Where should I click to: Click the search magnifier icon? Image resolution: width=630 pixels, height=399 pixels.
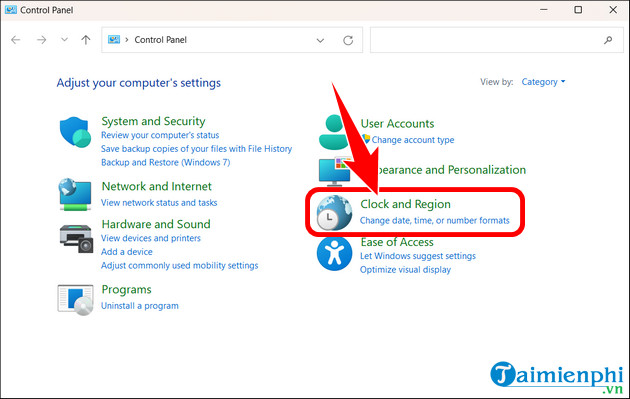tap(608, 40)
